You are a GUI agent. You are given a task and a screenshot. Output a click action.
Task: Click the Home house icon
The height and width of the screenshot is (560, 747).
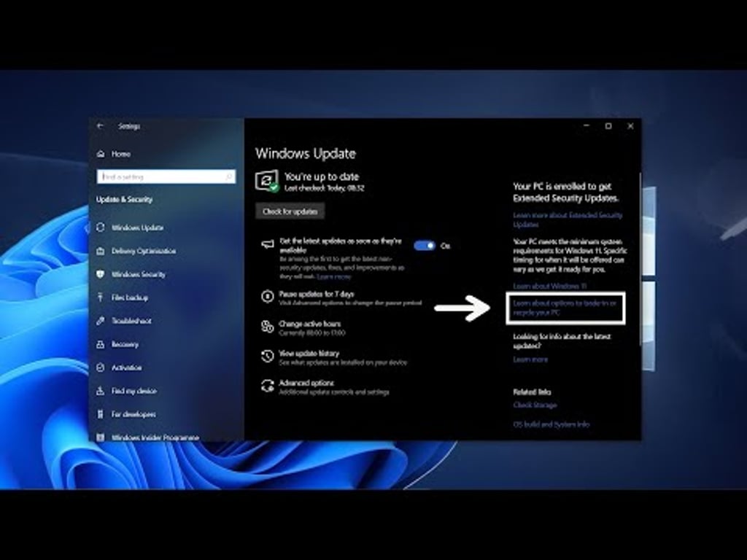(x=101, y=154)
